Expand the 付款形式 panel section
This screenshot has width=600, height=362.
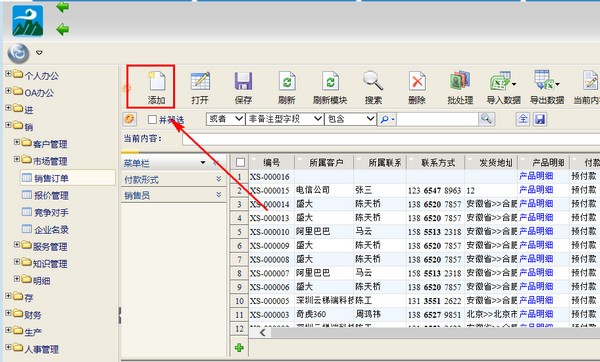pyautogui.click(x=218, y=179)
